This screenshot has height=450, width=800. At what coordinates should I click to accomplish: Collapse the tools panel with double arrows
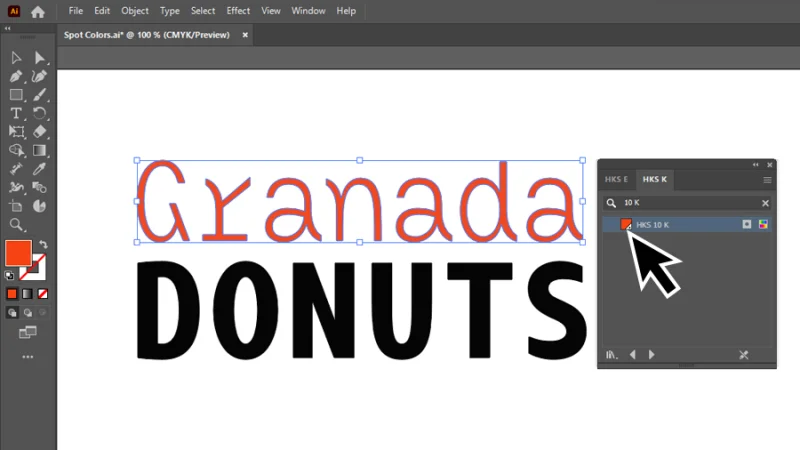[8, 29]
